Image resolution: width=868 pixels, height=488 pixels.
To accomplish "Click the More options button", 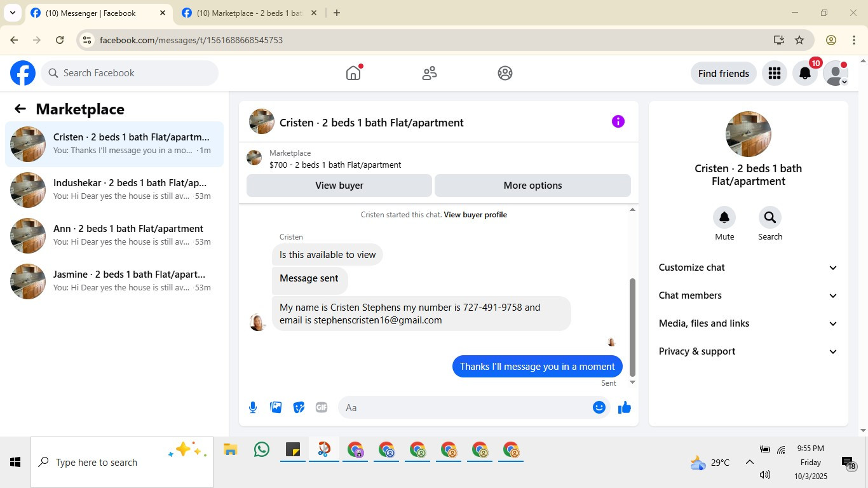I will click(532, 186).
